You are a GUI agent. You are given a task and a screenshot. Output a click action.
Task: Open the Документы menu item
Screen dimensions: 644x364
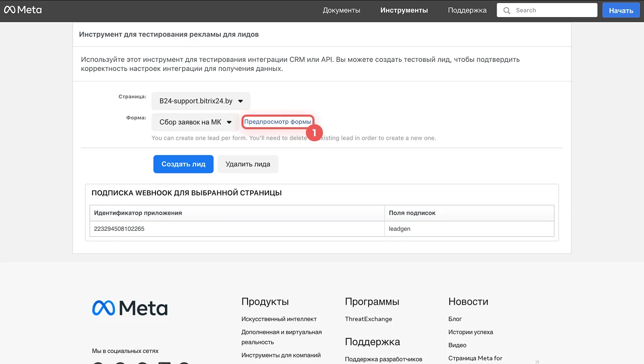[x=341, y=10]
